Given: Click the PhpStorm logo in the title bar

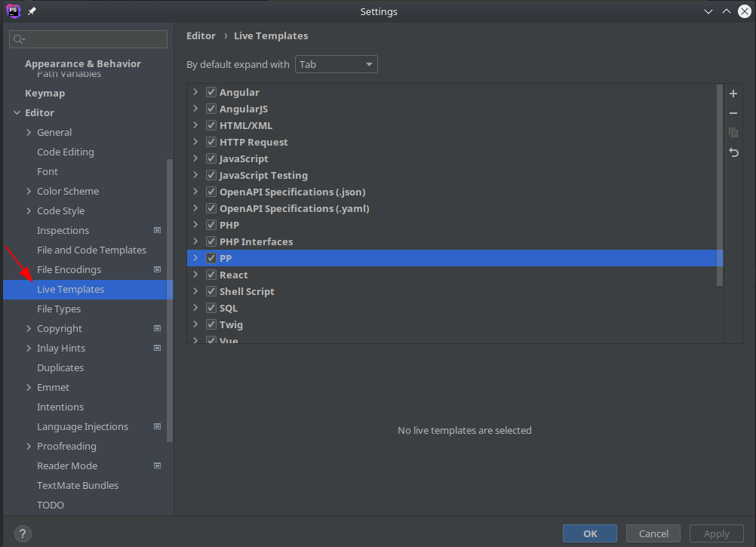Looking at the screenshot, I should tap(13, 11).
